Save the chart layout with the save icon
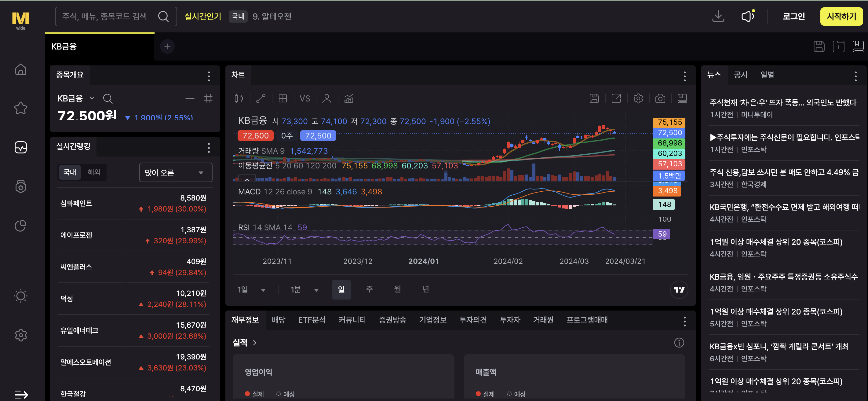This screenshot has height=401, width=868. [594, 98]
